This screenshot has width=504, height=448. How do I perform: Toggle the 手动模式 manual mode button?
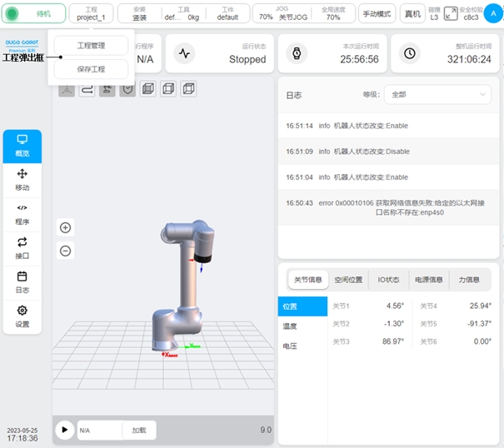377,13
